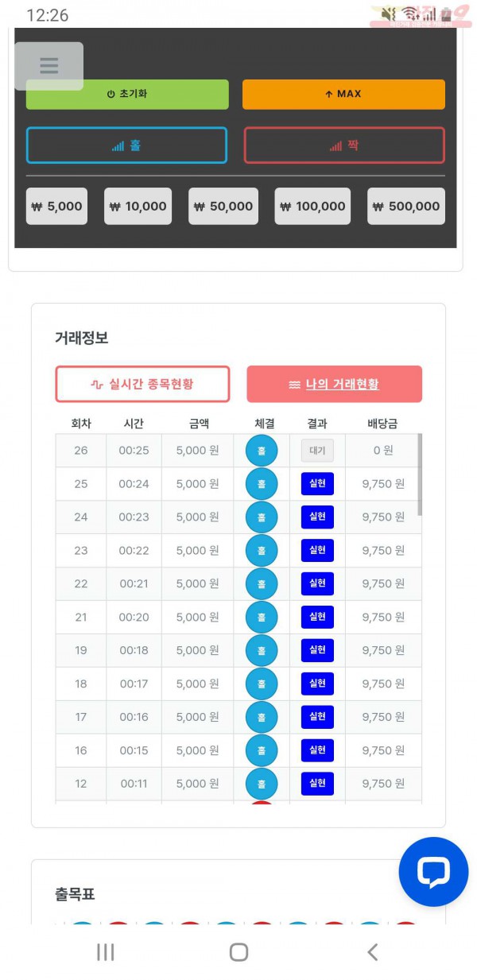Click the 대기 status on round 26

[317, 451]
